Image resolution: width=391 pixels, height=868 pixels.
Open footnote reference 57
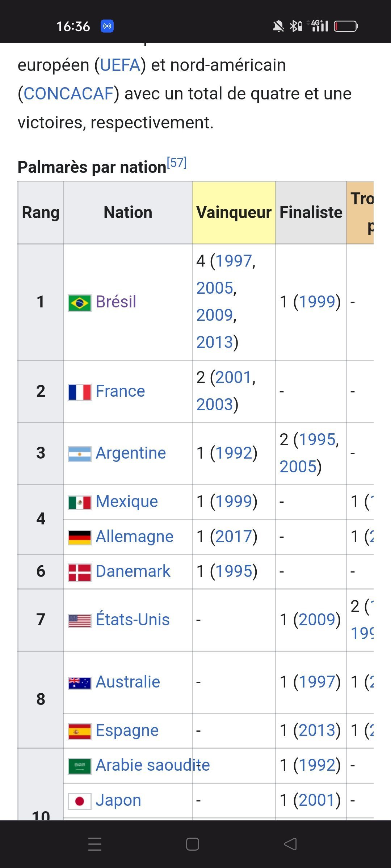tap(177, 163)
